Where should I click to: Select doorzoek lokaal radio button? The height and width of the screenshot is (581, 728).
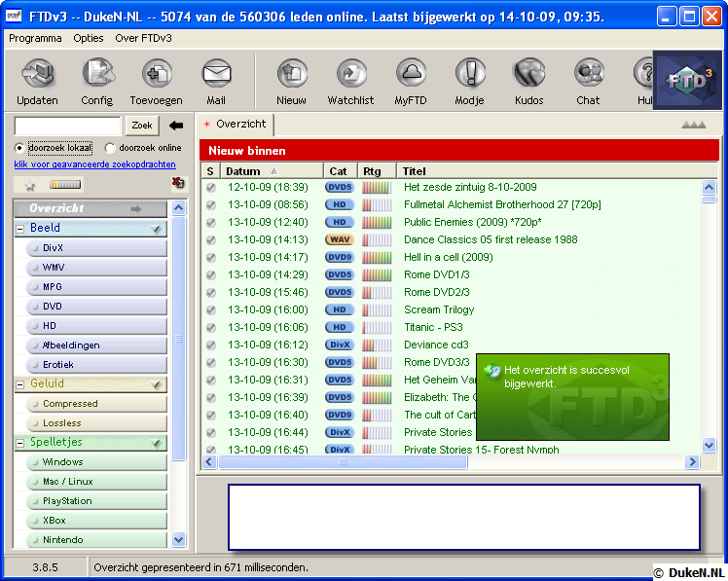pos(19,148)
